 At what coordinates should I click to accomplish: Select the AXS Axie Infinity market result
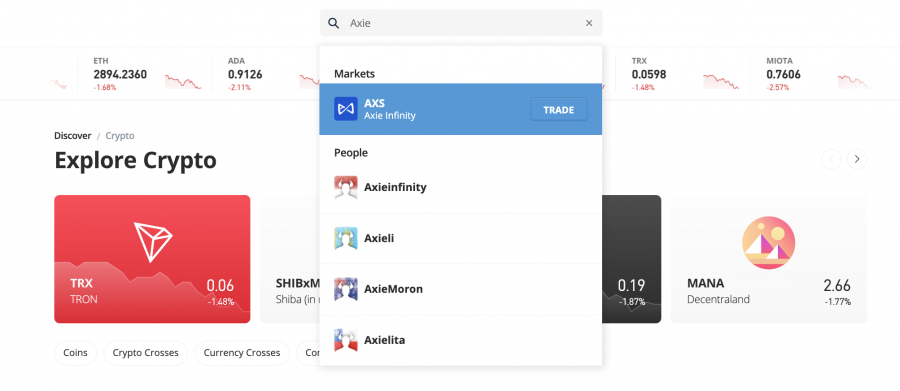click(x=460, y=109)
